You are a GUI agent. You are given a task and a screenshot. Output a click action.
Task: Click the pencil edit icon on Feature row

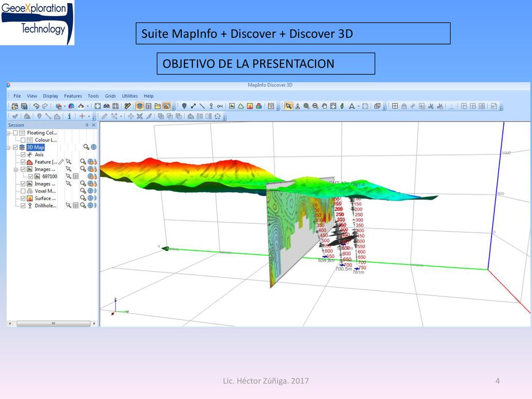point(61,162)
